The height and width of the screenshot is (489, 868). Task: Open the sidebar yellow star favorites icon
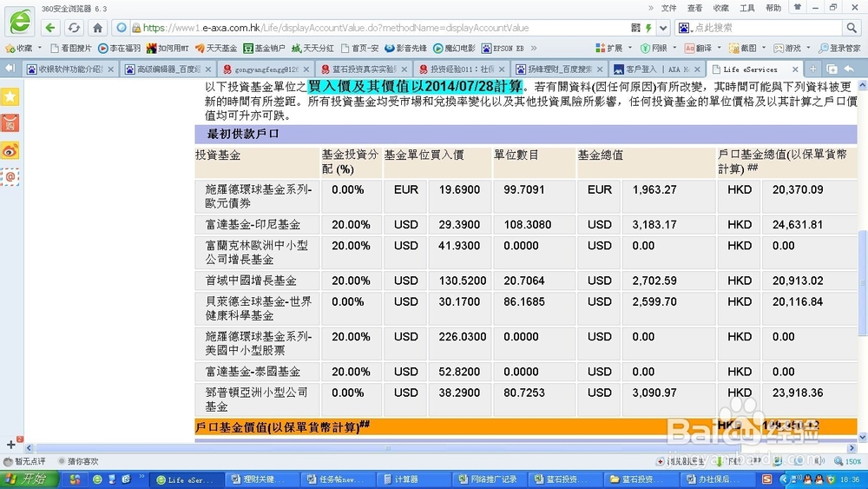10,97
